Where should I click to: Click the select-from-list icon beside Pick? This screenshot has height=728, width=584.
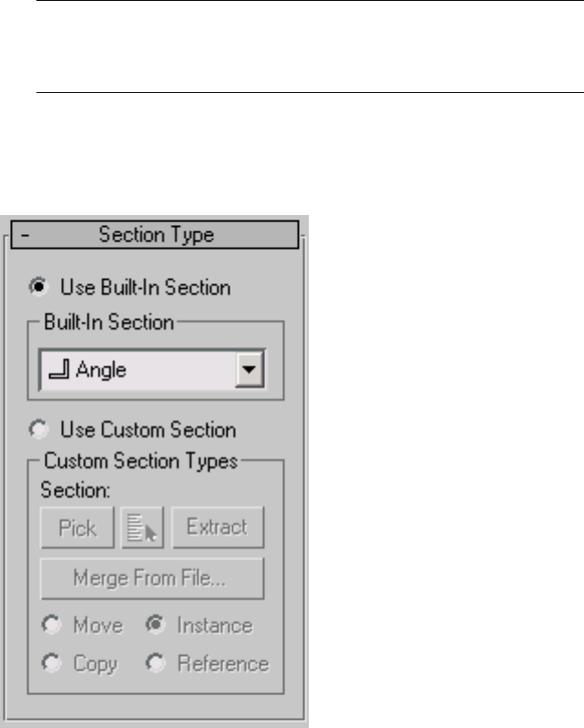click(x=142, y=528)
